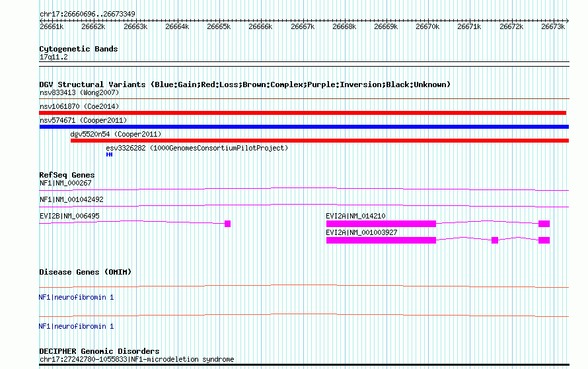Select the DECIPHER Genomic Disorders track title
The height and width of the screenshot is (369, 588).
coord(99,351)
